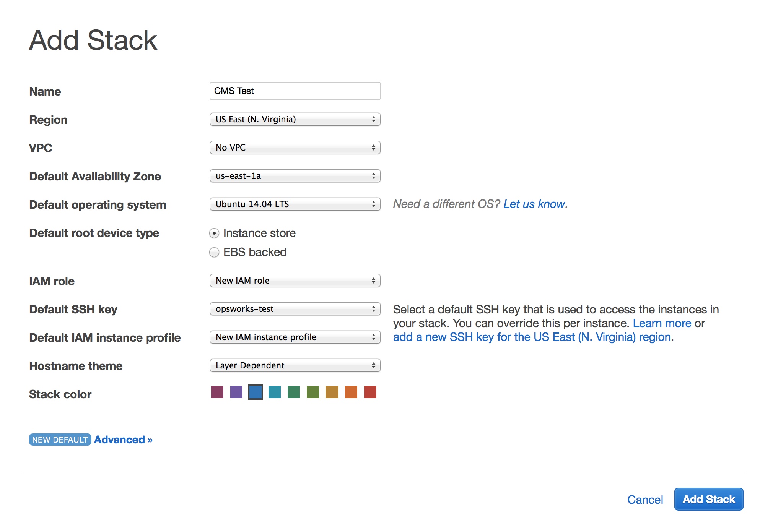Pick the teal stack color swatch

(x=275, y=392)
